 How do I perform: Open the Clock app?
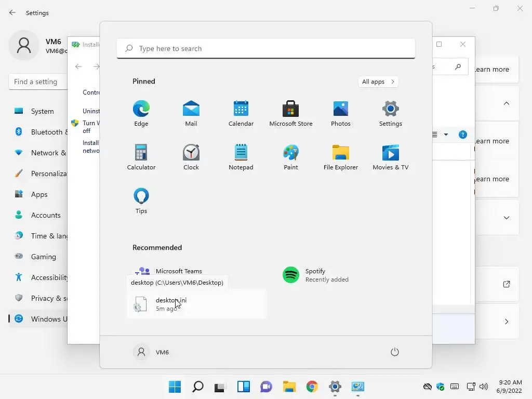191,157
